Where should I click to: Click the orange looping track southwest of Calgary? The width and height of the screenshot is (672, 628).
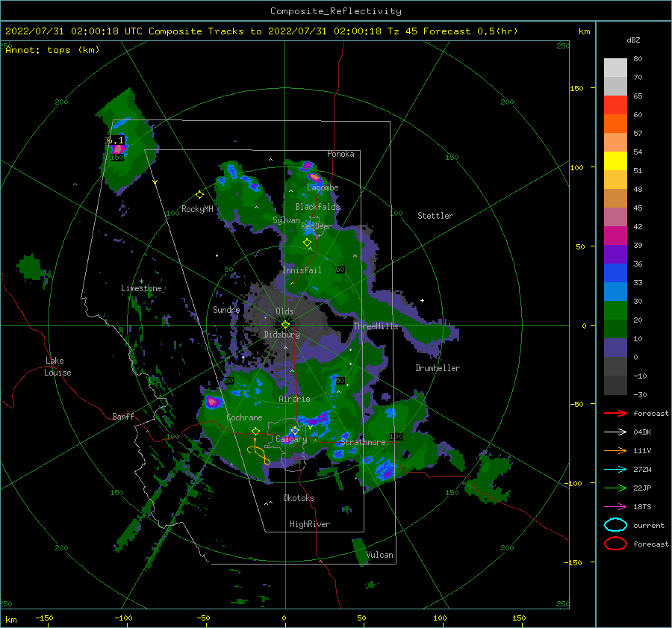(259, 453)
